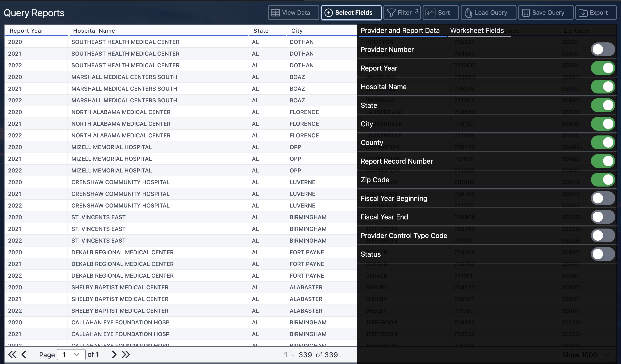Click the Save Query bookmark icon
The width and height of the screenshot is (621, 364).
526,13
